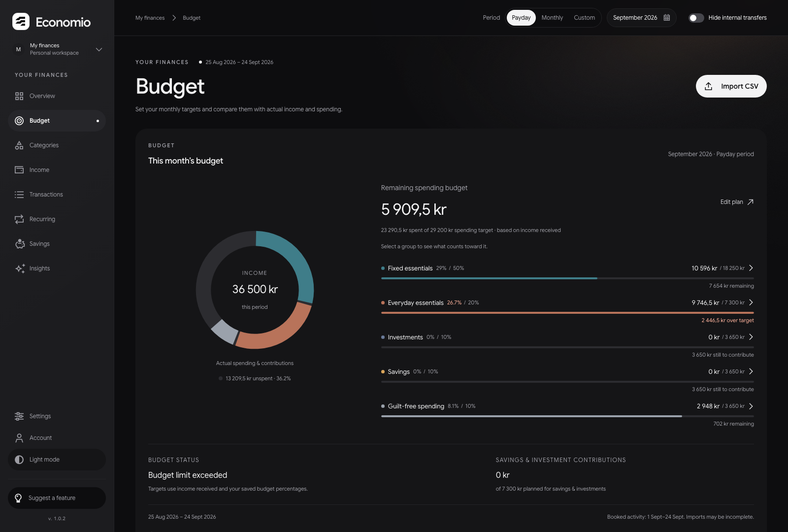Click the Savings piggy bank icon
Screen dimensions: 788x532
(x=20, y=244)
